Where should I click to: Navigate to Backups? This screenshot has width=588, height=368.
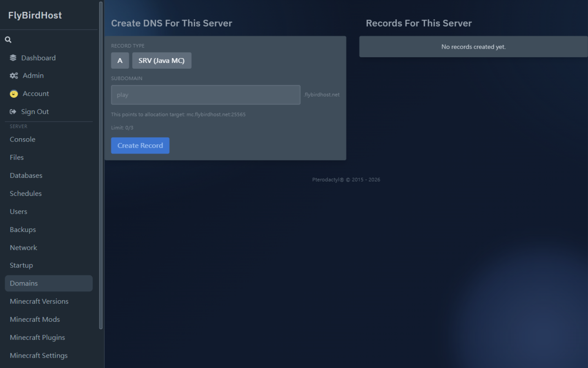49,229
